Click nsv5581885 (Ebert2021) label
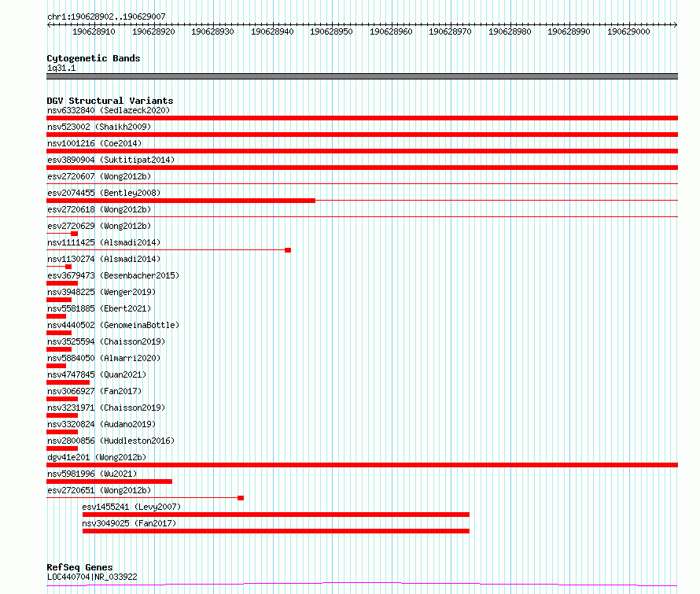The width and height of the screenshot is (700, 594). (99, 308)
